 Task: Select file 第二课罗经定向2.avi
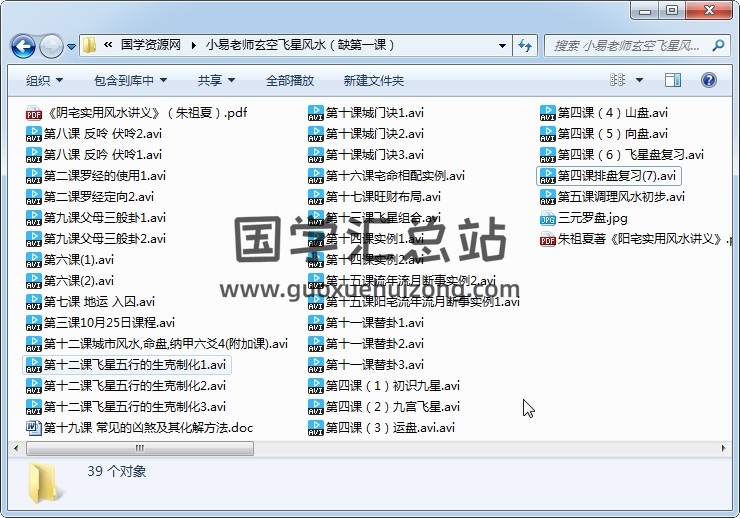point(90,197)
